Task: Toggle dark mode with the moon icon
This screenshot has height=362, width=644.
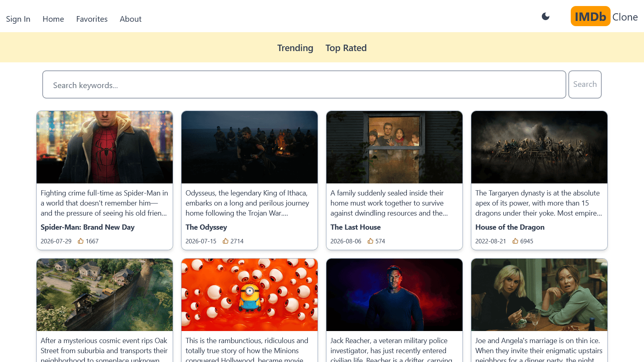Action: [x=545, y=16]
